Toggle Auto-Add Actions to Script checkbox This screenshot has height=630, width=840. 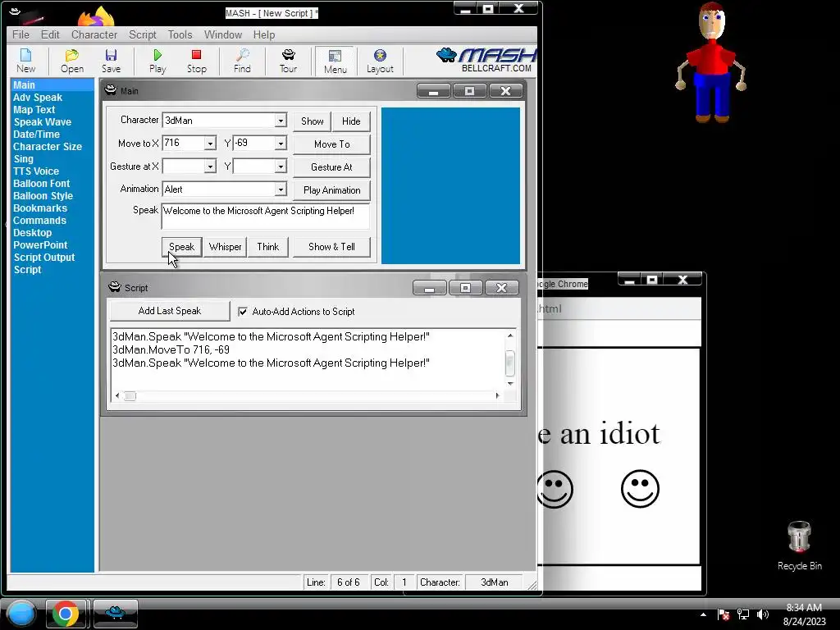(x=243, y=311)
